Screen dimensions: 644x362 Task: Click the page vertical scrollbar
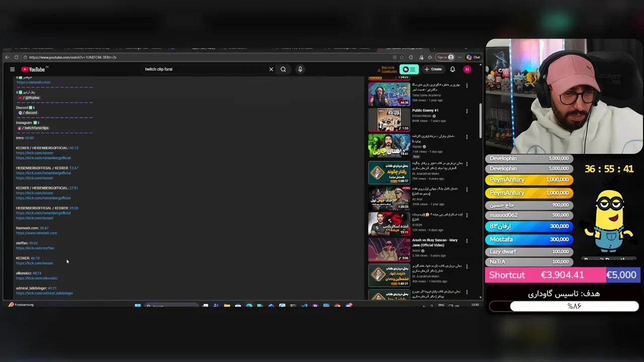click(480, 121)
